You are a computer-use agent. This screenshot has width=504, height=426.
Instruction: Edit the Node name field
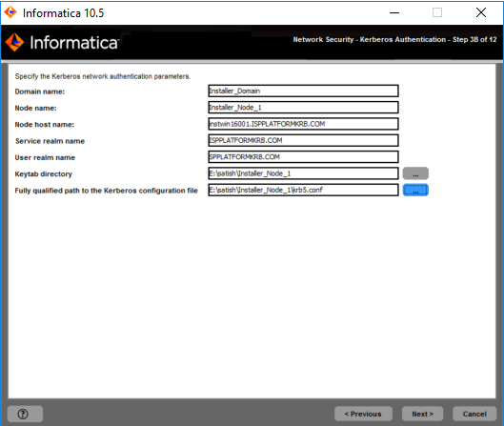[x=303, y=108]
